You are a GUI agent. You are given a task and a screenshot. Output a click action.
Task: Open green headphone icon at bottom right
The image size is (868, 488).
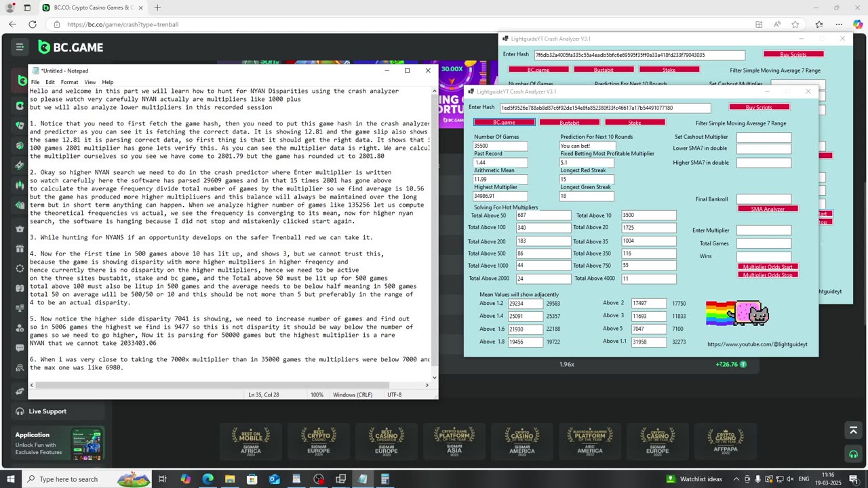tap(853, 454)
